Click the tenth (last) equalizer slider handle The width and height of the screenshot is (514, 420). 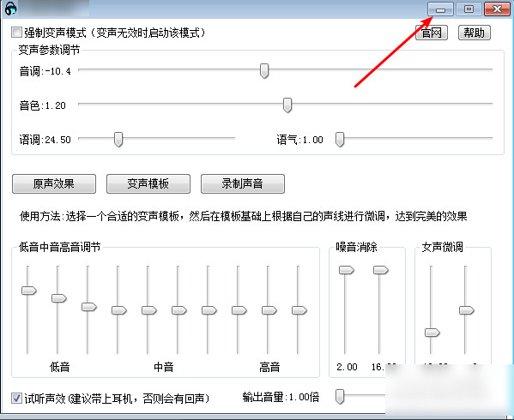pos(299,310)
